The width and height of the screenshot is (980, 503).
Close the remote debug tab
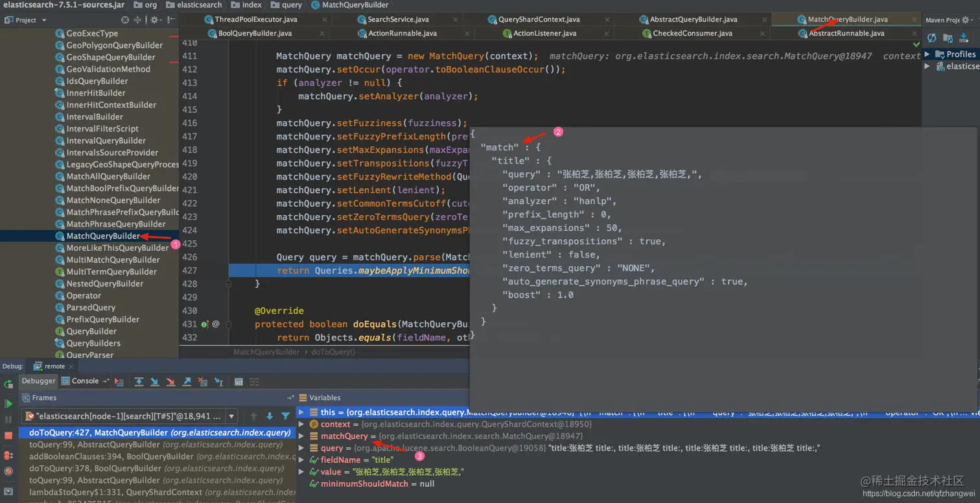(x=71, y=367)
